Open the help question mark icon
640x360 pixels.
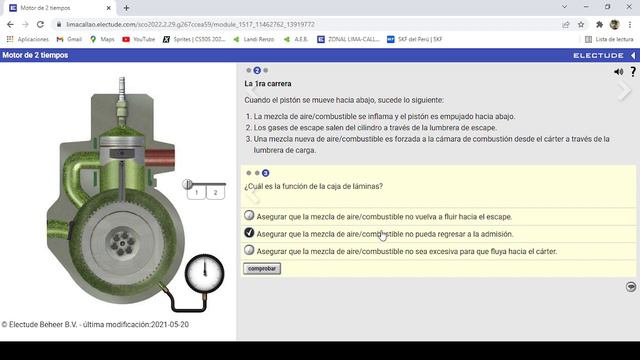coord(633,71)
